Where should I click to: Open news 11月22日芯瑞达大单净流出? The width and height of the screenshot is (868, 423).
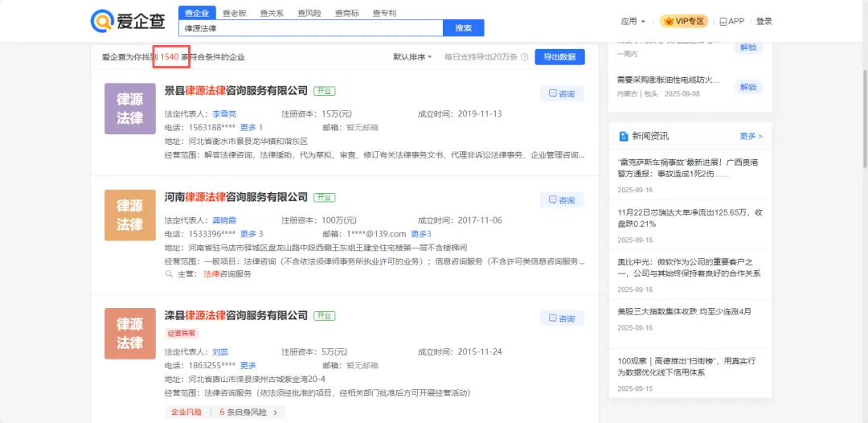point(691,218)
